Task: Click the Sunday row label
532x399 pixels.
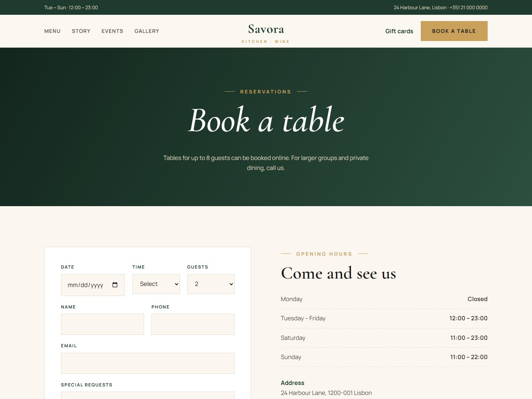Action: tap(291, 357)
